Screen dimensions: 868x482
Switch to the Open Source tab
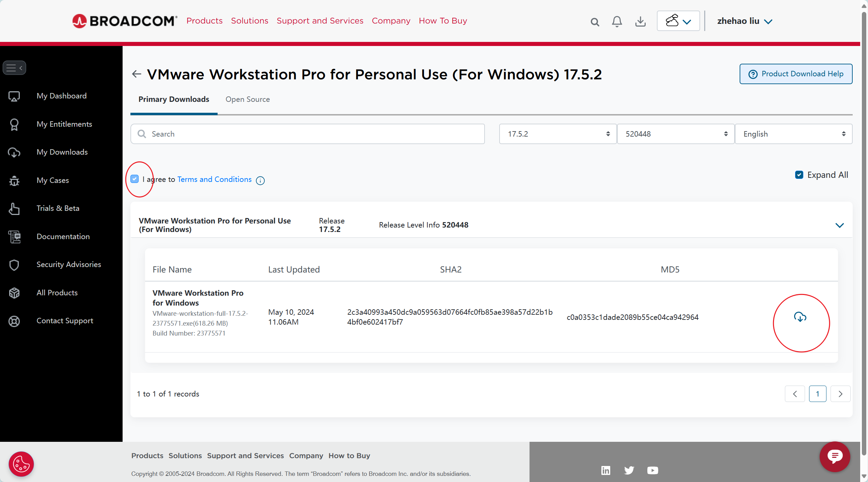[248, 99]
